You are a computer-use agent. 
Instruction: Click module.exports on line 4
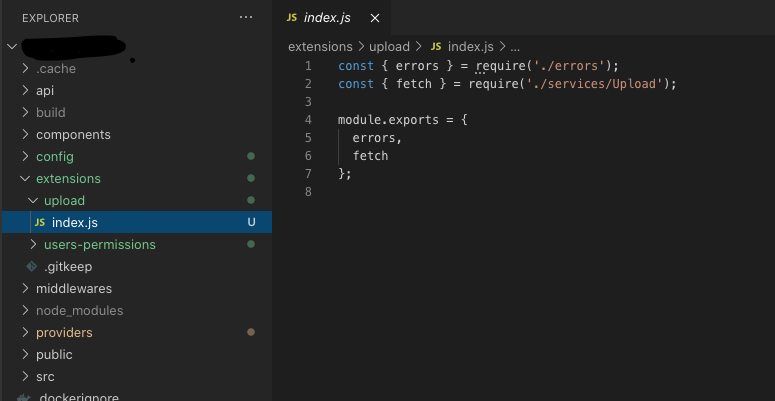[x=388, y=120]
